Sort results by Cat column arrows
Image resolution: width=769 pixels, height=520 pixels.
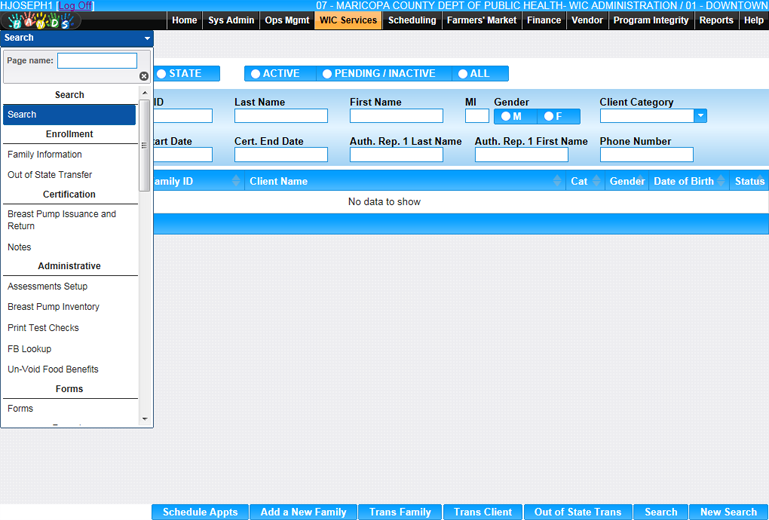click(x=597, y=181)
